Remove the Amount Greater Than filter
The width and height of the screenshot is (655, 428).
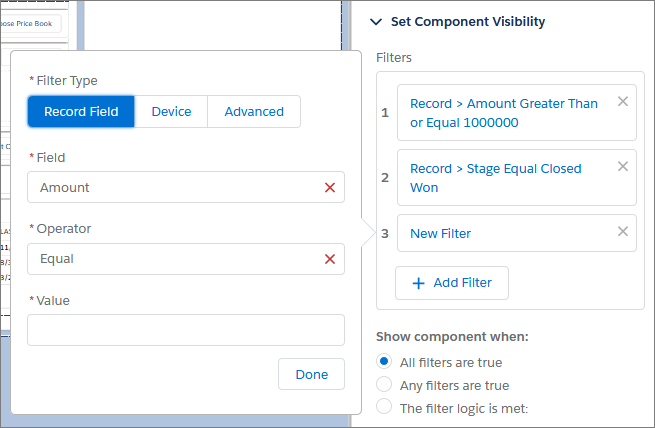point(623,101)
